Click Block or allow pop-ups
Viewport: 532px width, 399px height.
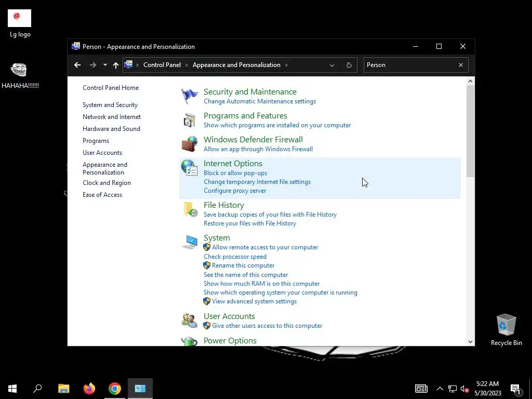[235, 173]
